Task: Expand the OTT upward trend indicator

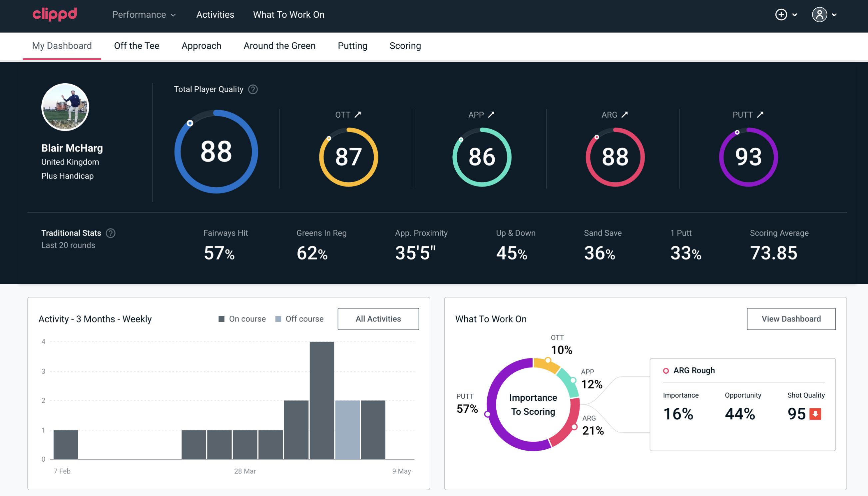Action: 358,115
